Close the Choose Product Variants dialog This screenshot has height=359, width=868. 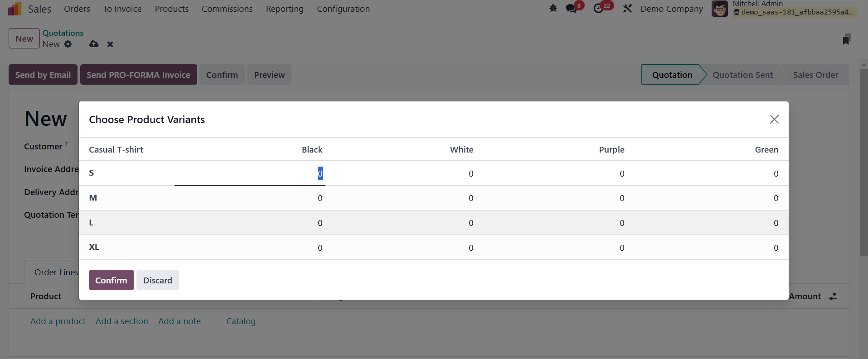point(774,119)
